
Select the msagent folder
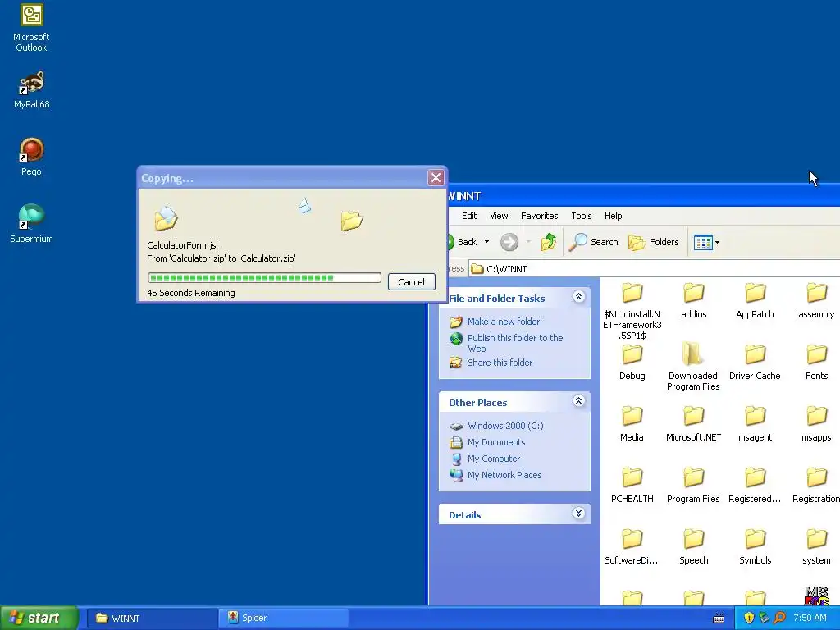pos(755,424)
